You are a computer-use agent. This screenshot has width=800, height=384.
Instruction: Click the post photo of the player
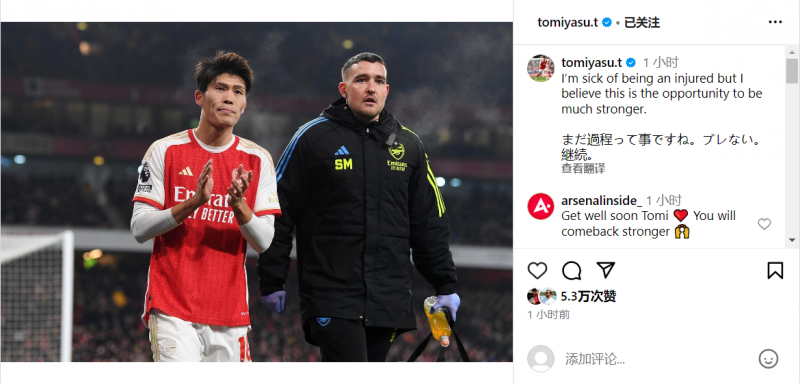click(257, 192)
